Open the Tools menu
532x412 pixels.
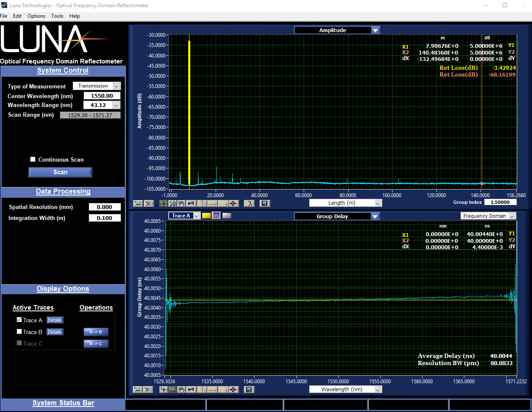click(58, 16)
